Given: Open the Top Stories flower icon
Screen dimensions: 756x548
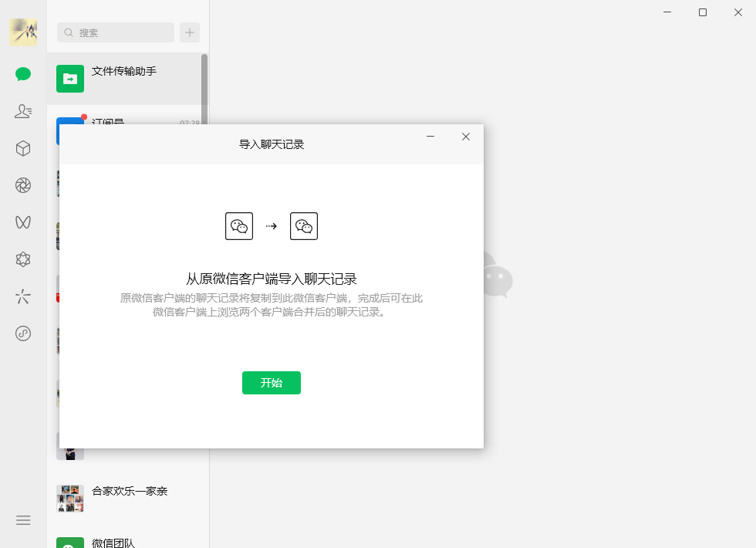Looking at the screenshot, I should click(23, 259).
